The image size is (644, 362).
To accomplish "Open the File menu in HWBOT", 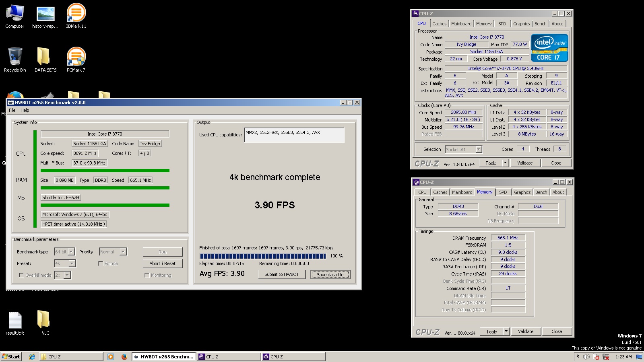I will tap(12, 110).
